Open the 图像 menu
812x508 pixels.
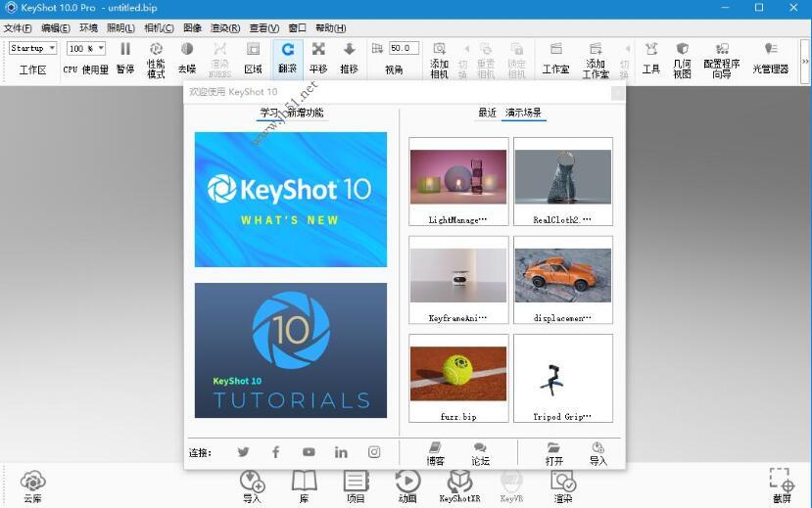point(192,28)
